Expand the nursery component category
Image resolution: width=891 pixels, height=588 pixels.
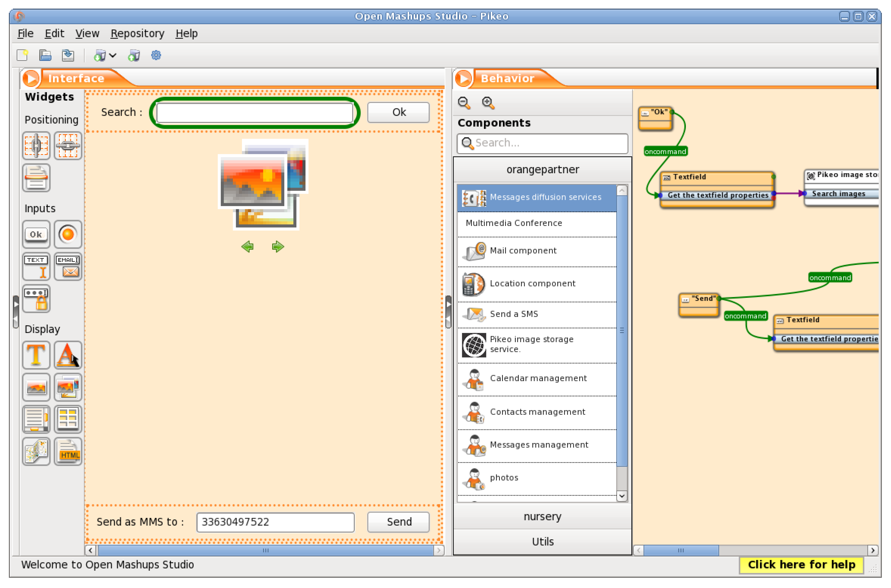point(542,517)
